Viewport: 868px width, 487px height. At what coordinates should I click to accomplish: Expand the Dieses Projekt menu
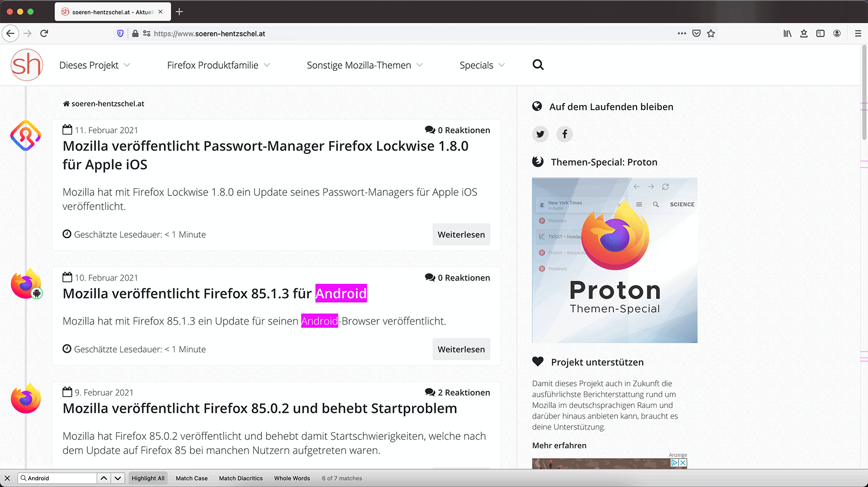coord(95,65)
